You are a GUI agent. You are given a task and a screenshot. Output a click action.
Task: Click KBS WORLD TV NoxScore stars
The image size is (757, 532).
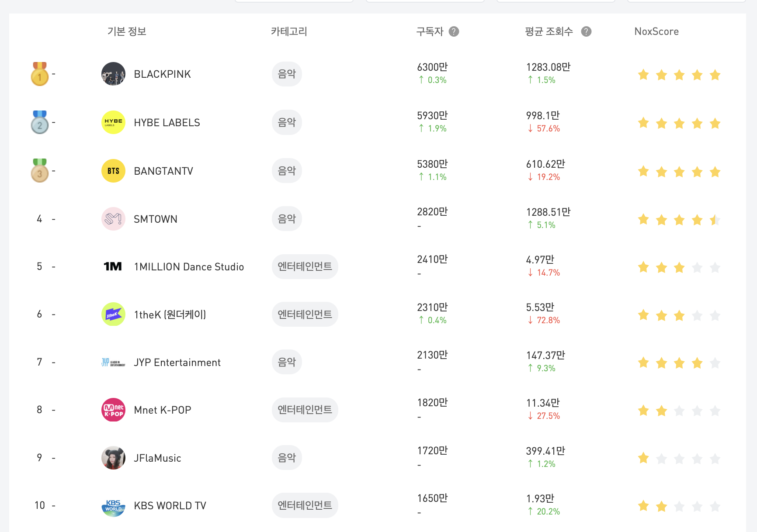(679, 506)
